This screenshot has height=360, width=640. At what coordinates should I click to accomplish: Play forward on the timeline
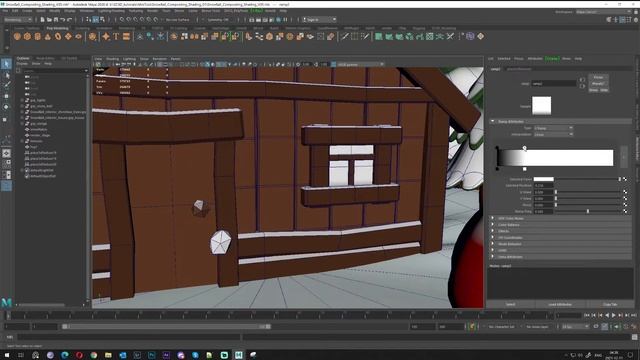coord(613,316)
